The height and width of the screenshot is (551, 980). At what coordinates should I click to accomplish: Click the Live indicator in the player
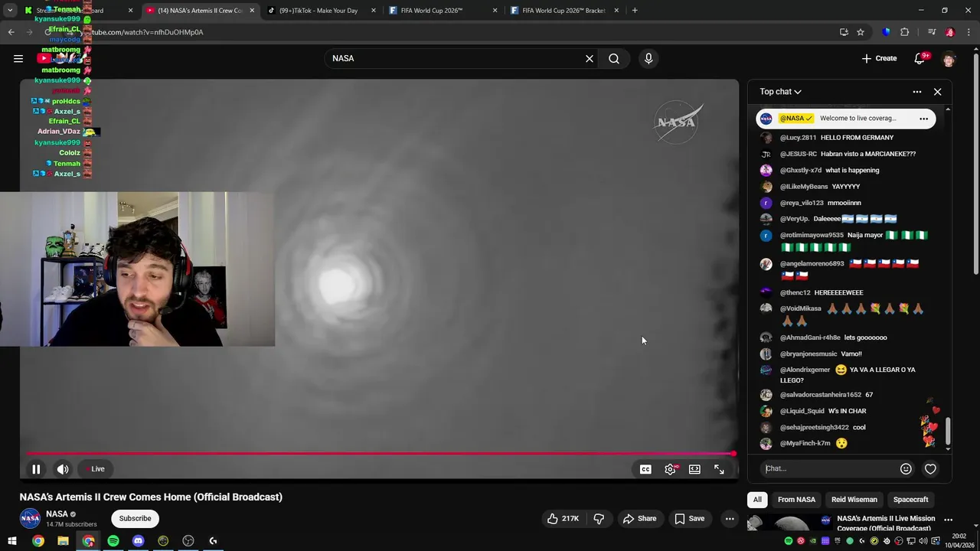click(96, 469)
